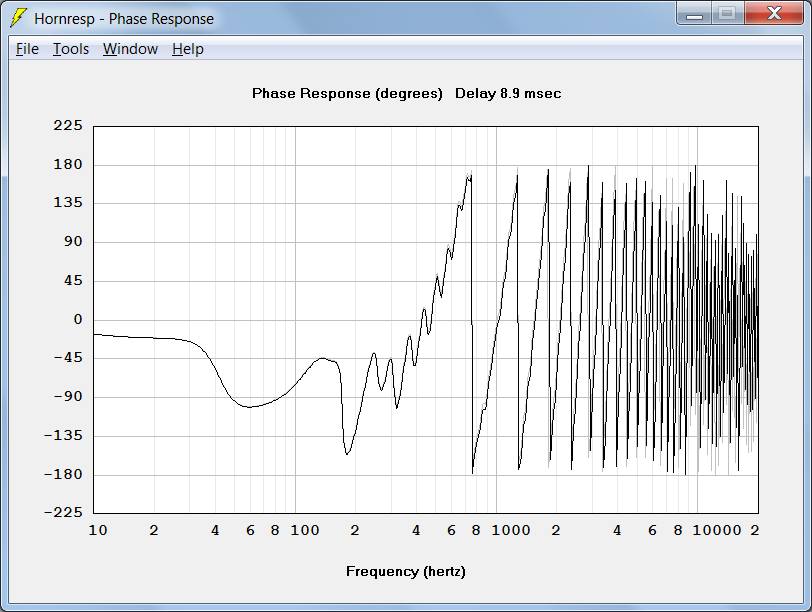Minimize the Hornresp window
The height and width of the screenshot is (612, 812).
pos(694,14)
